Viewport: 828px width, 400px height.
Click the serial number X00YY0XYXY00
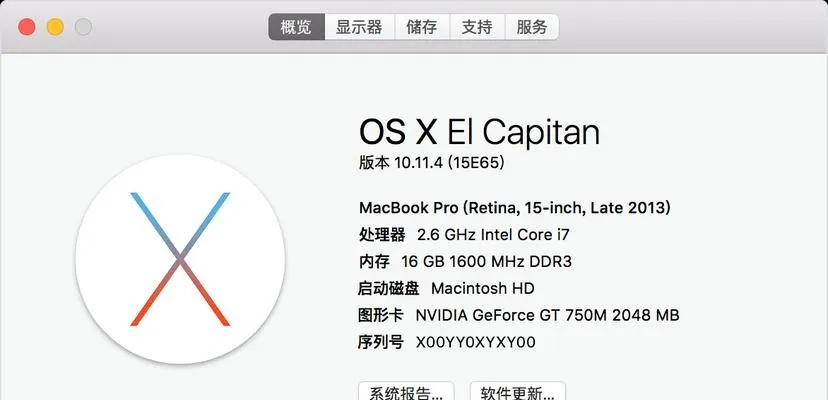tap(476, 342)
